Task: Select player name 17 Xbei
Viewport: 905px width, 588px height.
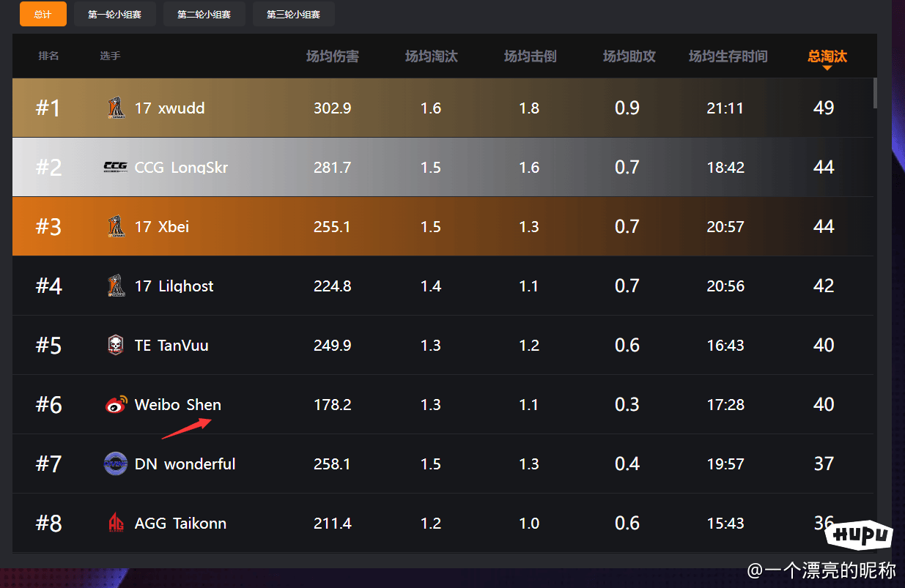Action: click(x=161, y=227)
